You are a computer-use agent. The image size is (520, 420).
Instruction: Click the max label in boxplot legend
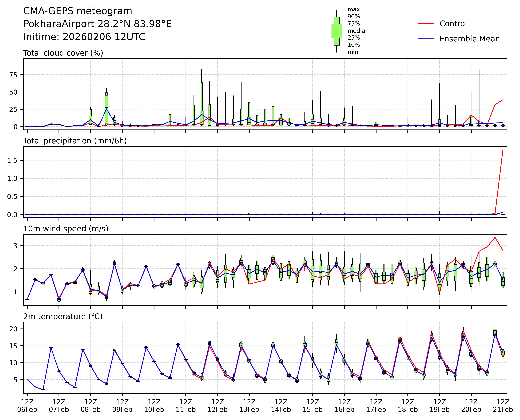354,10
